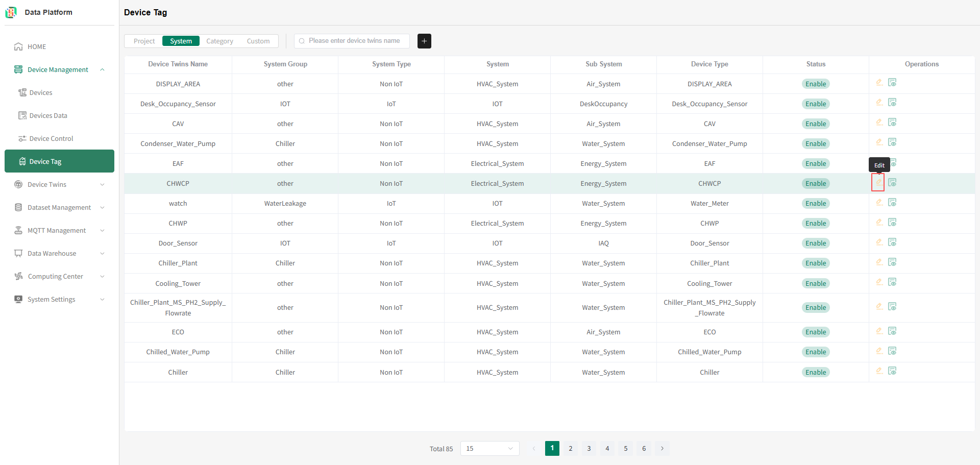Toggle the Enable status of CAV row
Image resolution: width=980 pixels, height=465 pixels.
click(x=816, y=124)
